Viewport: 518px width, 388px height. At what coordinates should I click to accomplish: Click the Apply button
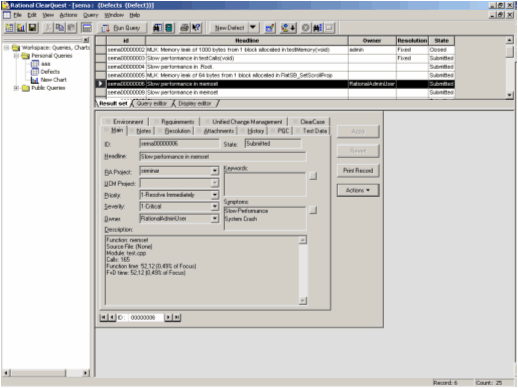click(358, 131)
